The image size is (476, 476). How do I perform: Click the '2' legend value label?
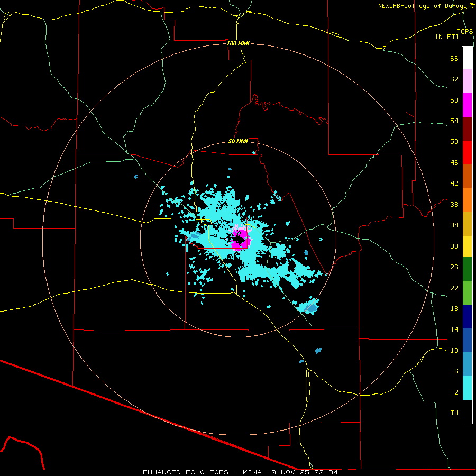[456, 392]
